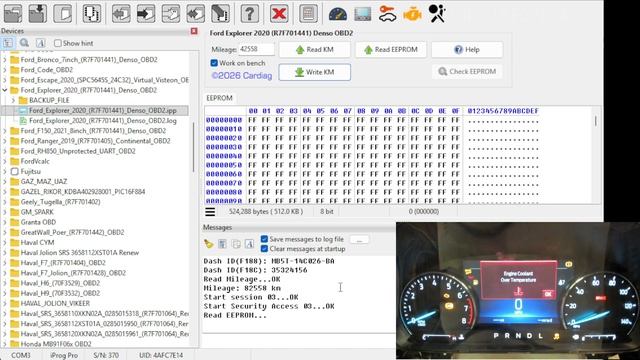Click the Help button
This screenshot has height=360, width=640.
[x=467, y=49]
